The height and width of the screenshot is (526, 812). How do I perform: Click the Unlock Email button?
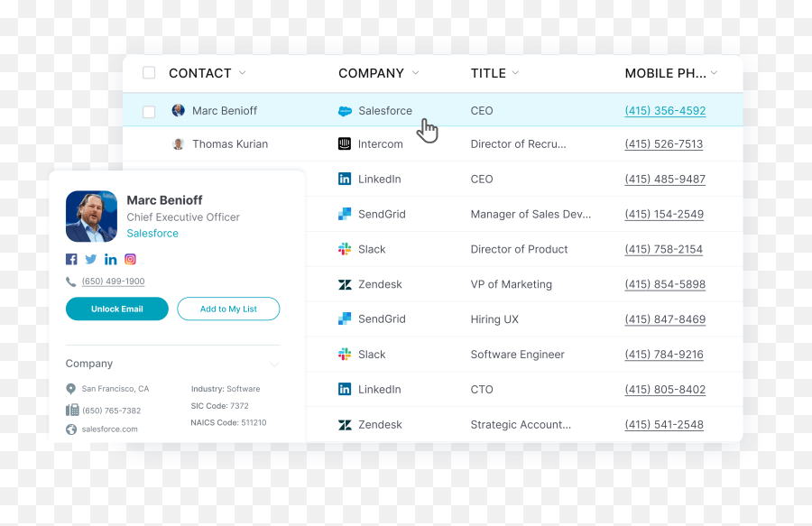[x=117, y=309]
